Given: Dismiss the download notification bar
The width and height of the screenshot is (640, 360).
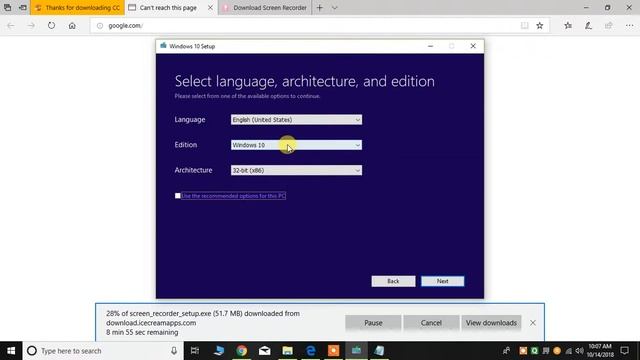Looking at the screenshot, I should (533, 323).
